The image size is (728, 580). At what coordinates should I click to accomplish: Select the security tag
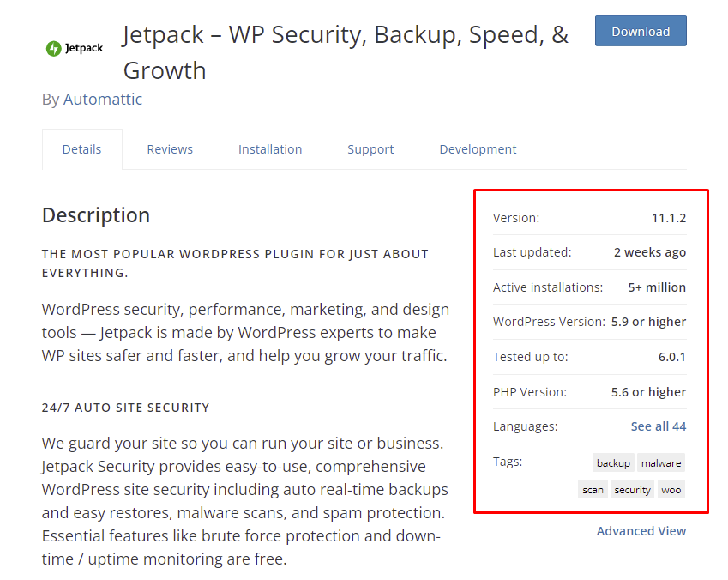click(x=632, y=489)
